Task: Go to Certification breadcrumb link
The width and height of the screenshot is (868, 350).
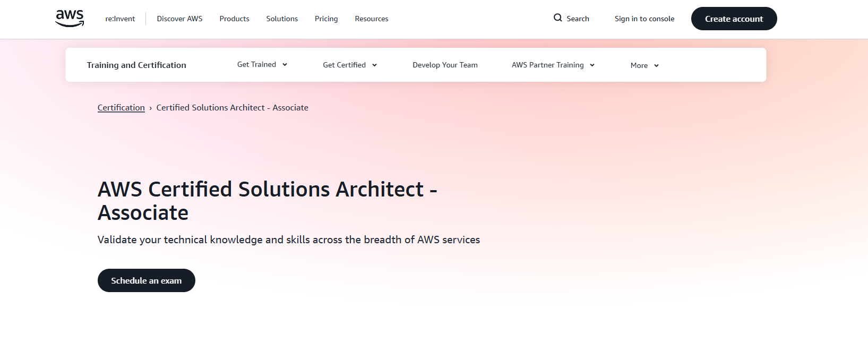Action: pos(121,107)
